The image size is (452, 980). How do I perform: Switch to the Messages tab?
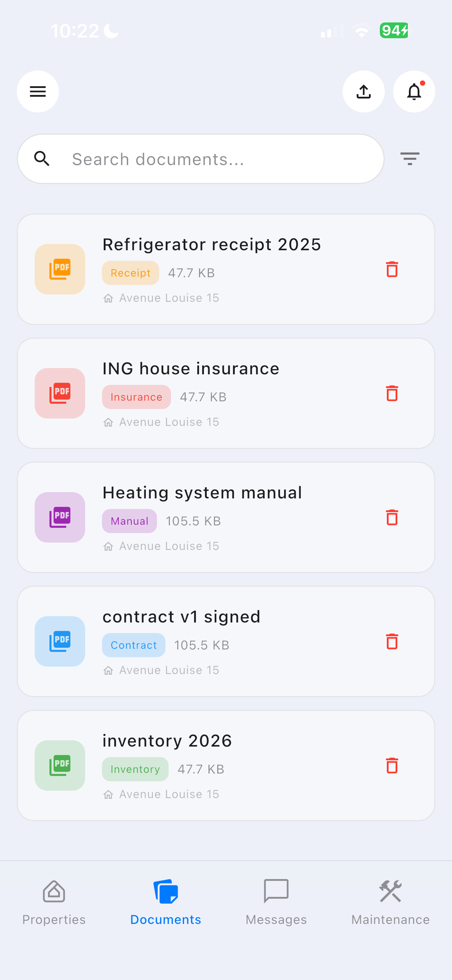coord(276,901)
